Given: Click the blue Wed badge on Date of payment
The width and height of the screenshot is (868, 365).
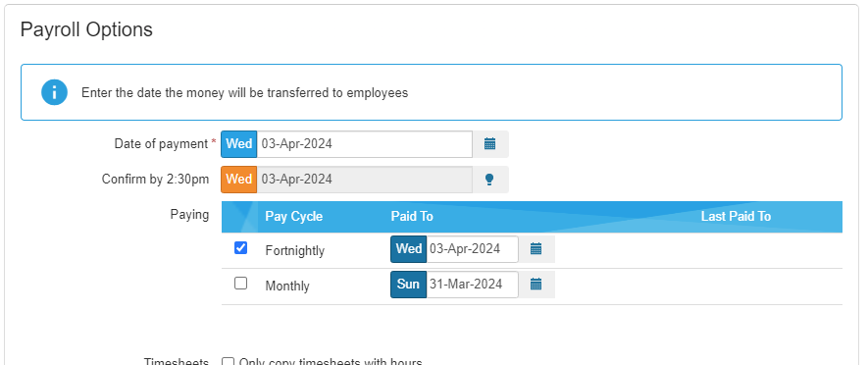Looking at the screenshot, I should point(239,144).
